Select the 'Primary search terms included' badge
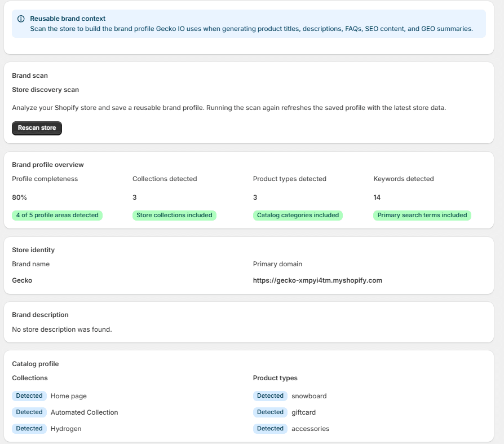This screenshot has width=504, height=444. (x=422, y=216)
